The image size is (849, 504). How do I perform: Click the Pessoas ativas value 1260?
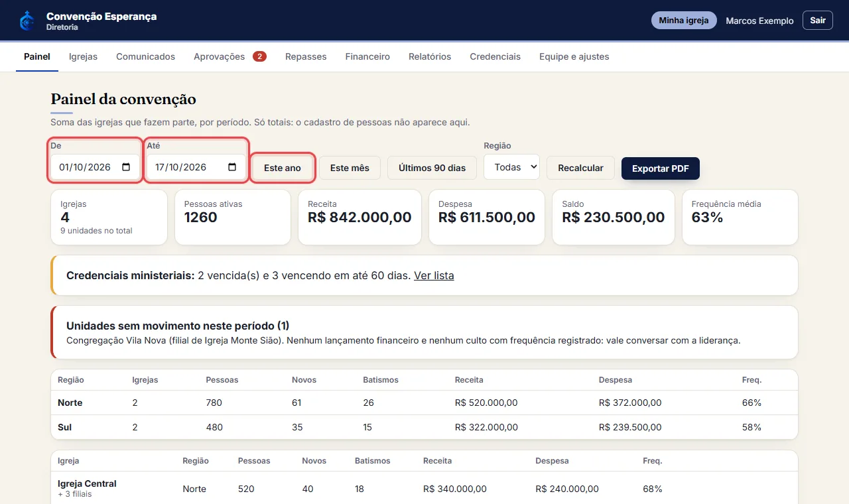click(200, 218)
